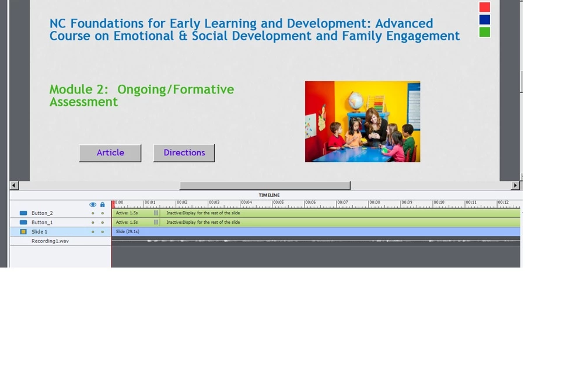Toggle lock dot for Button_2 layer

(103, 213)
